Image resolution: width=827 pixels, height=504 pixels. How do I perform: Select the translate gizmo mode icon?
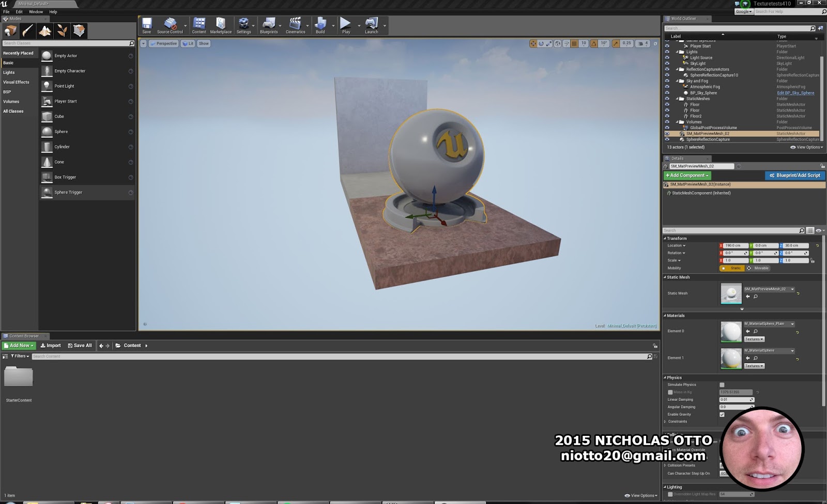(x=533, y=43)
